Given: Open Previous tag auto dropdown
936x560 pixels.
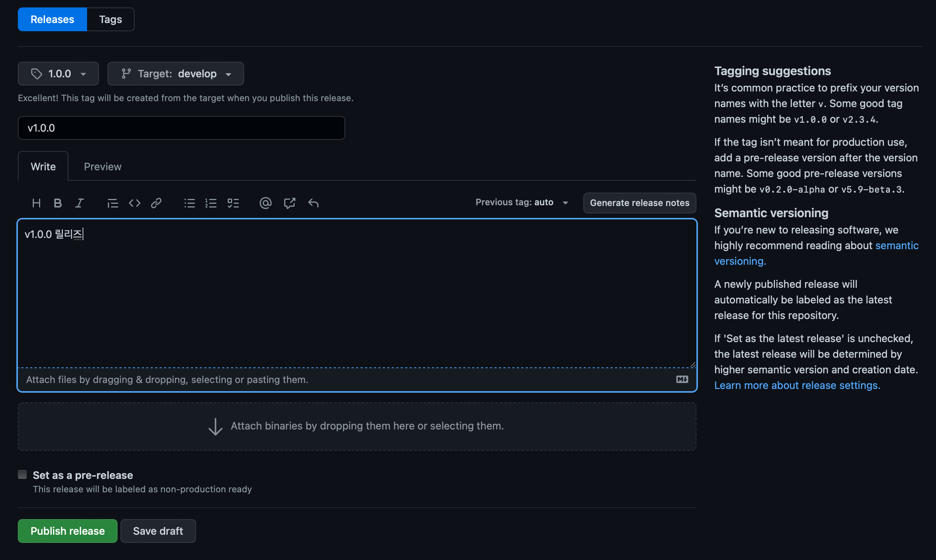Looking at the screenshot, I should [x=522, y=203].
